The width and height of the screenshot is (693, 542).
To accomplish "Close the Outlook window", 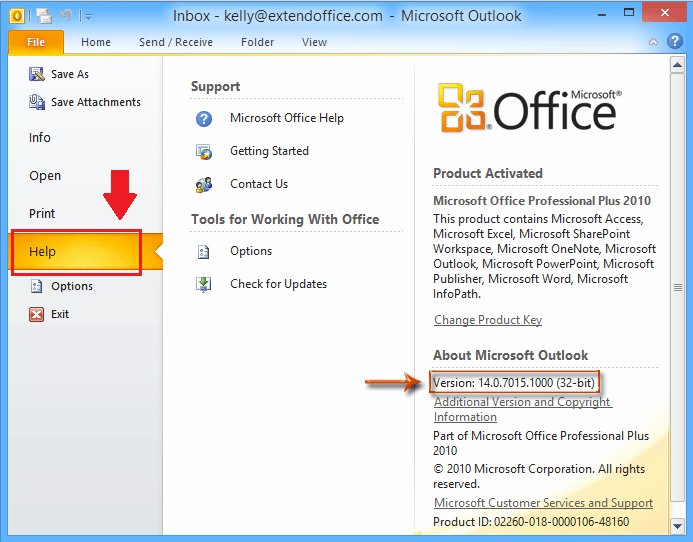I will click(x=665, y=12).
